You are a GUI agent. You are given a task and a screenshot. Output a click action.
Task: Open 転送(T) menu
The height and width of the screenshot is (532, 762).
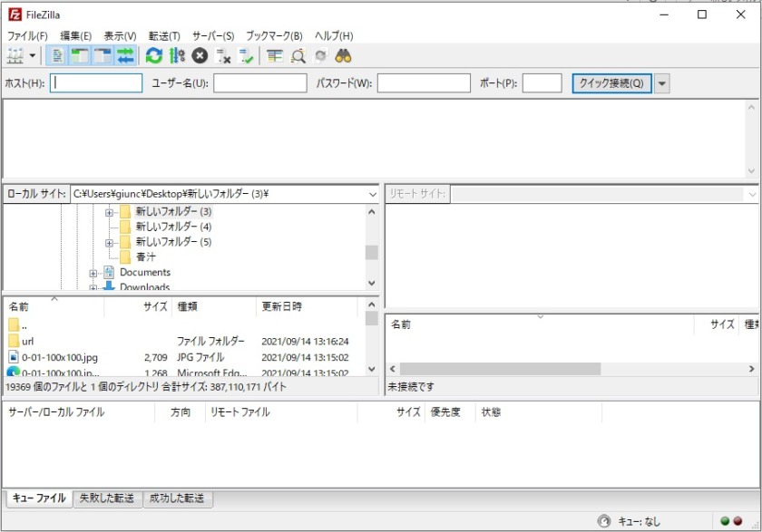(x=164, y=36)
